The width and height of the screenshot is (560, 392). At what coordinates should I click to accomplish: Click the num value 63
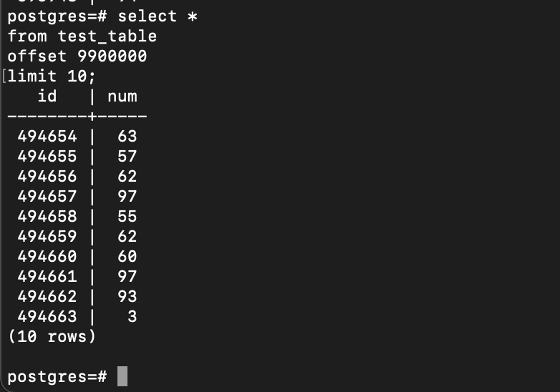pyautogui.click(x=127, y=136)
